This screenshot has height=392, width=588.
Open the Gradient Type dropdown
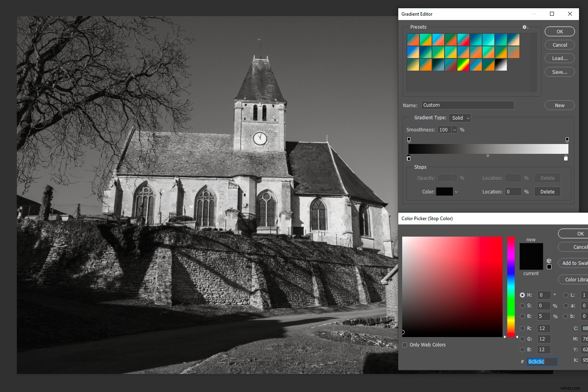(459, 118)
